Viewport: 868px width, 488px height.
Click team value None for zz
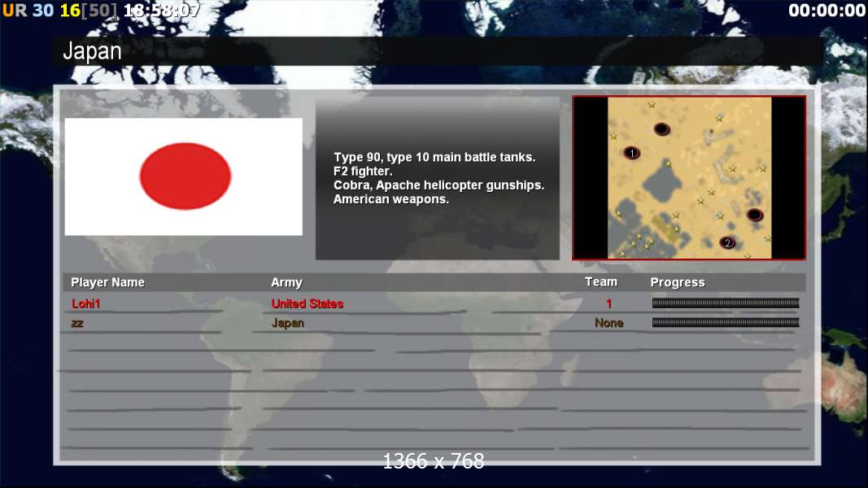coord(609,323)
